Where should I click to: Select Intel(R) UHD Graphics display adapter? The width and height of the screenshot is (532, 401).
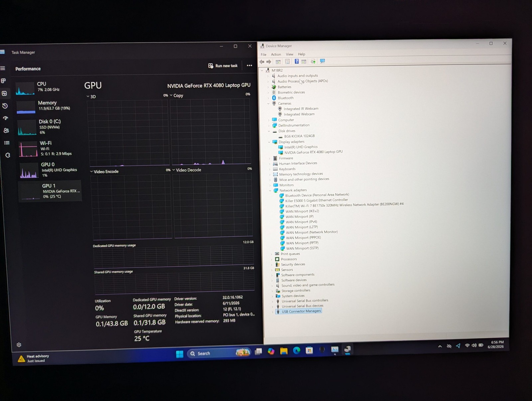coord(298,147)
